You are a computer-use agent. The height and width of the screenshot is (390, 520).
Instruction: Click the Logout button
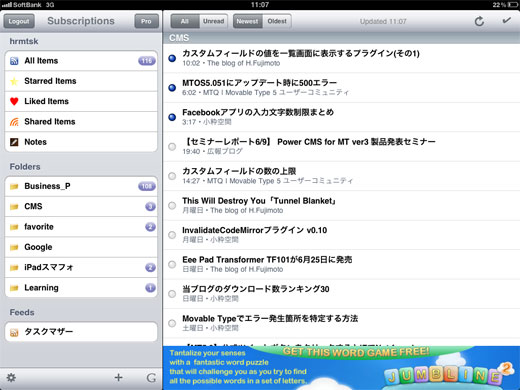click(19, 21)
